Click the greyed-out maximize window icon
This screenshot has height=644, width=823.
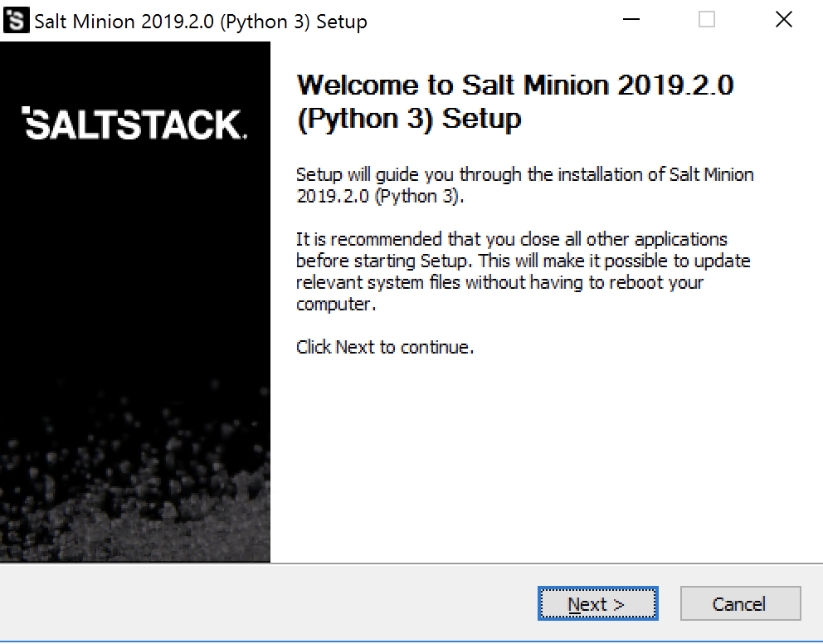coord(707,20)
